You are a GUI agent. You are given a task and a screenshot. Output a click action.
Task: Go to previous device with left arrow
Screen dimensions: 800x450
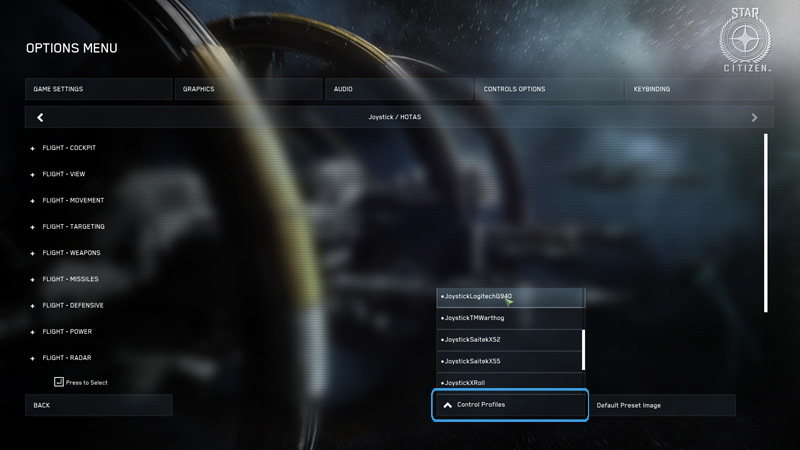tap(40, 117)
